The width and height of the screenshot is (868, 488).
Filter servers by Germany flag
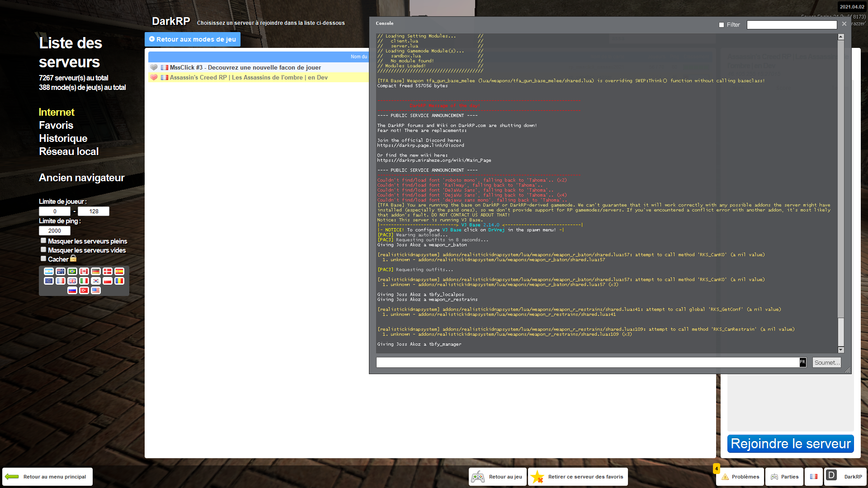click(96, 272)
